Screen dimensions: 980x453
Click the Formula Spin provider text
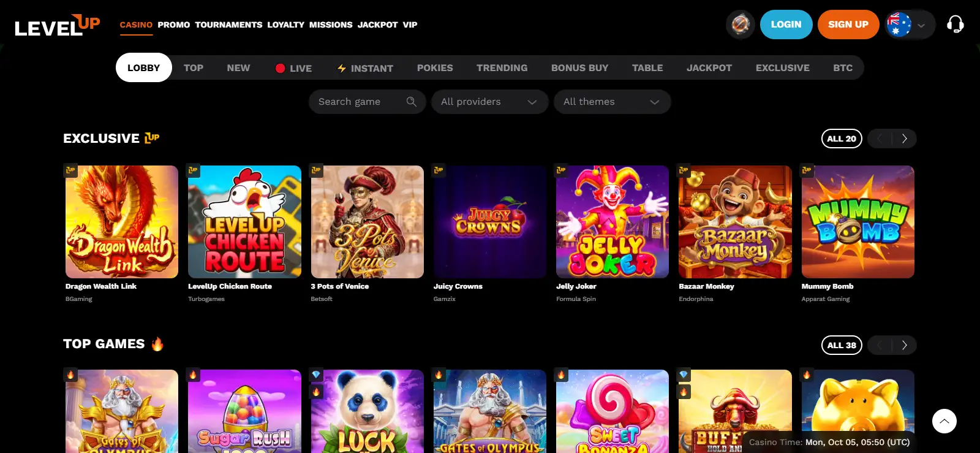[576, 299]
